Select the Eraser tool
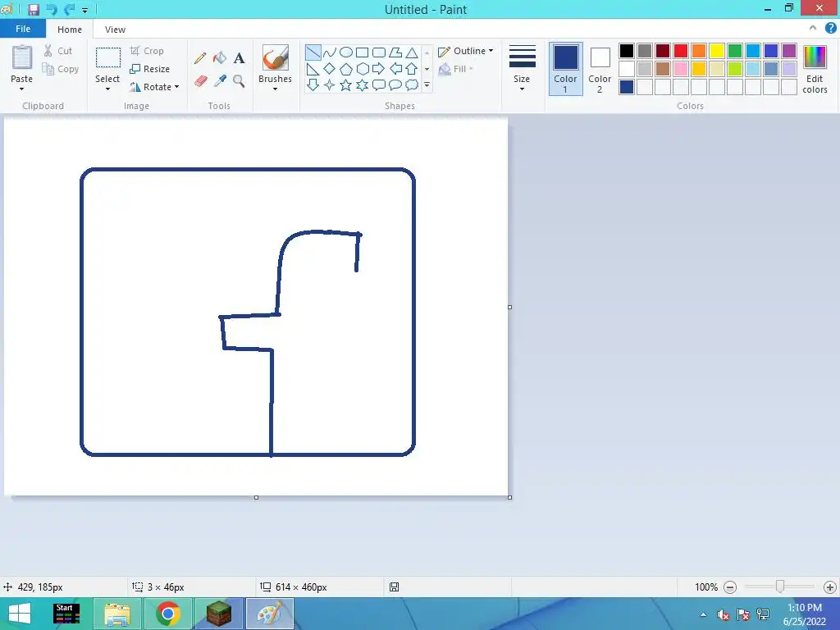Screen dimensions: 840x630 pyautogui.click(x=200, y=81)
